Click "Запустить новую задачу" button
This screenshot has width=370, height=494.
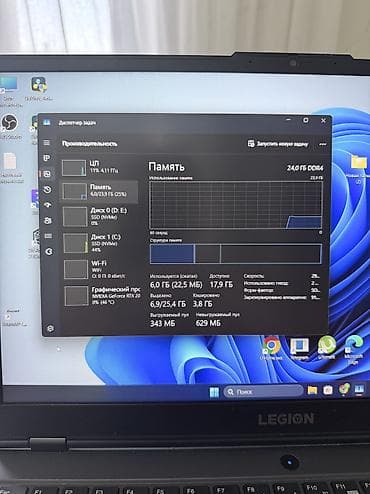click(278, 144)
